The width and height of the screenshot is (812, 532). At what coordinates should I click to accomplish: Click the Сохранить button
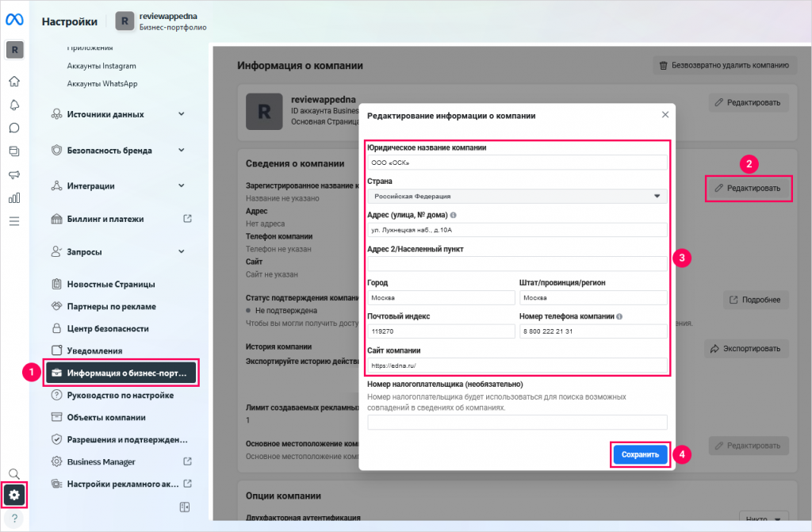pos(640,455)
